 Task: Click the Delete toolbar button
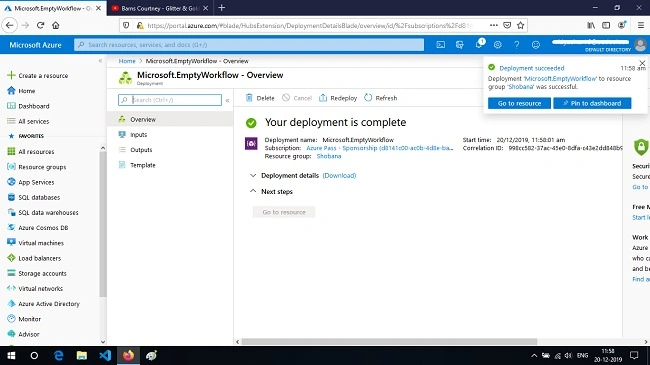260,98
